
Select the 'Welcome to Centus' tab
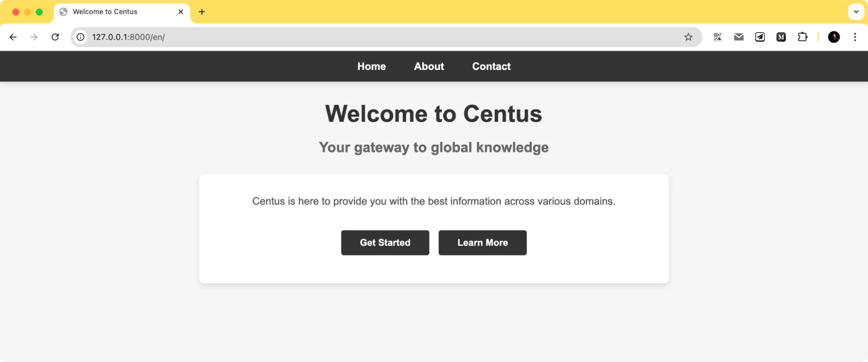tap(113, 12)
